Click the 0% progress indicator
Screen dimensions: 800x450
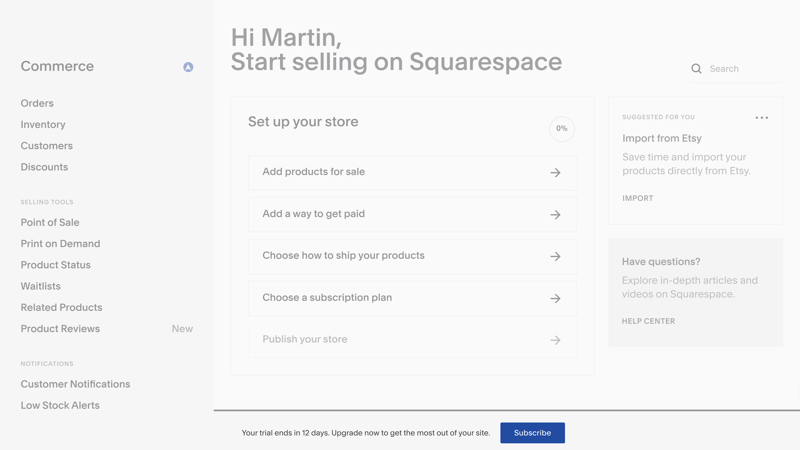(562, 129)
